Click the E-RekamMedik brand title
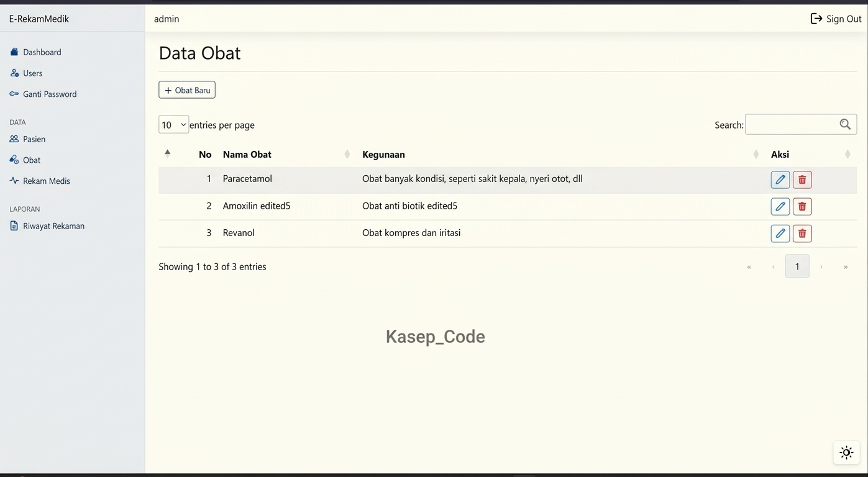This screenshot has width=868, height=477. point(39,19)
